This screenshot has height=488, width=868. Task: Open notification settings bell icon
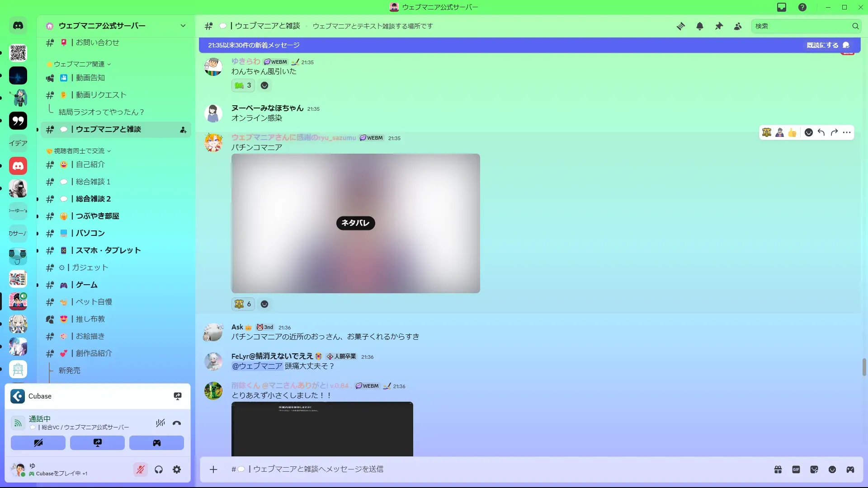[x=699, y=26]
